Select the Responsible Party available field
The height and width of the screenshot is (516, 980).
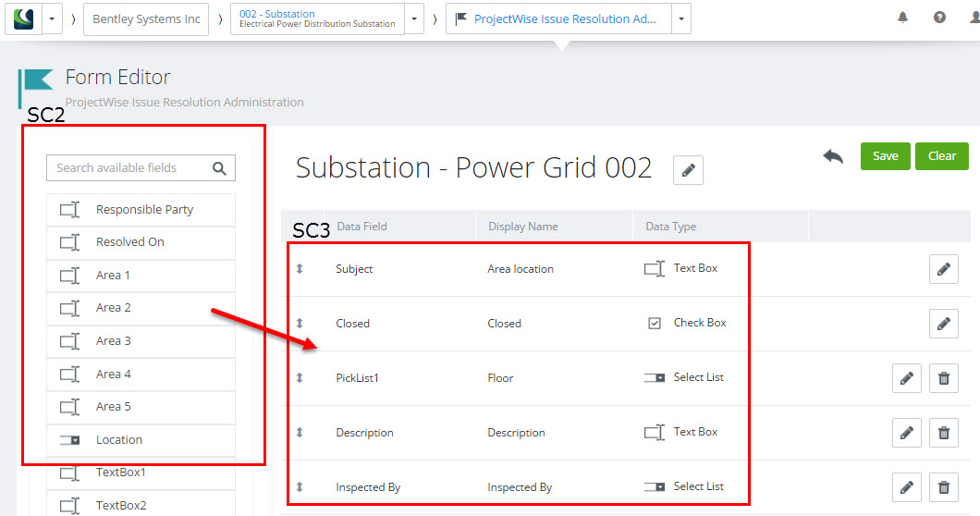tap(141, 210)
